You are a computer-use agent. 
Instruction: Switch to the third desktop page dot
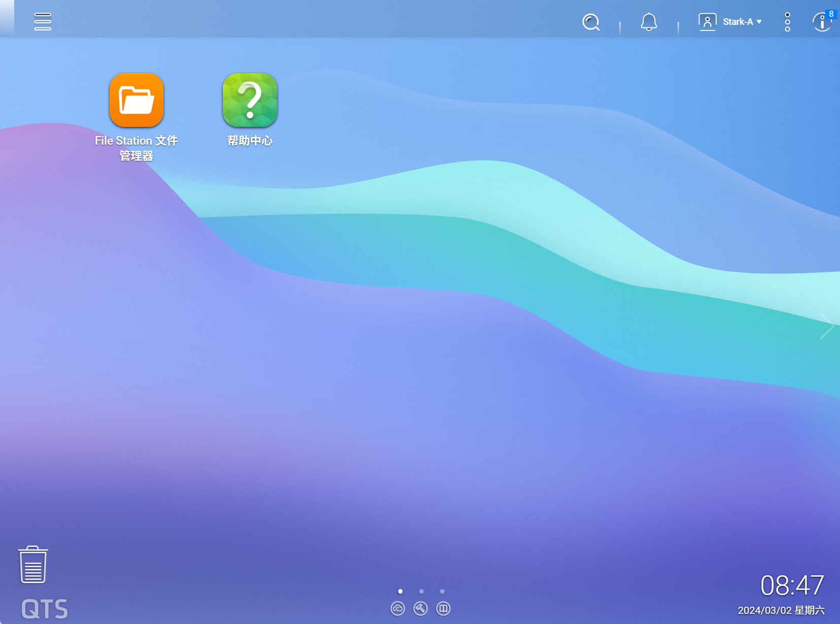[x=442, y=591]
